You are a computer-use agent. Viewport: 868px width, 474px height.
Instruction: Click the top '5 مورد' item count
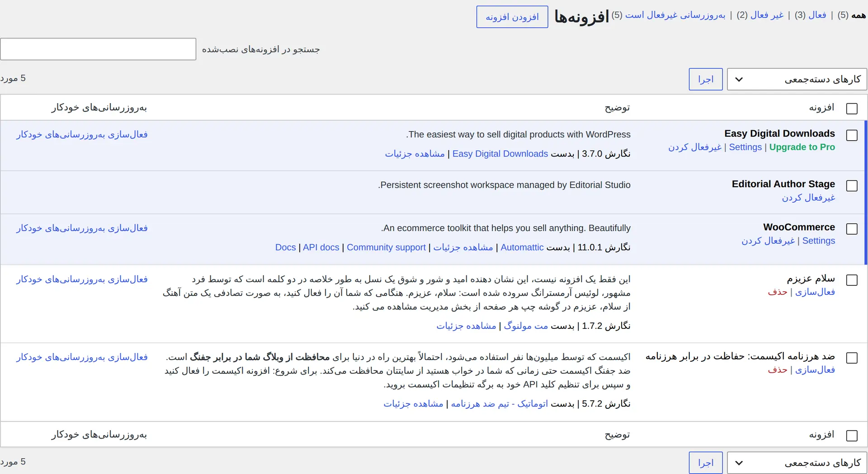click(x=13, y=79)
